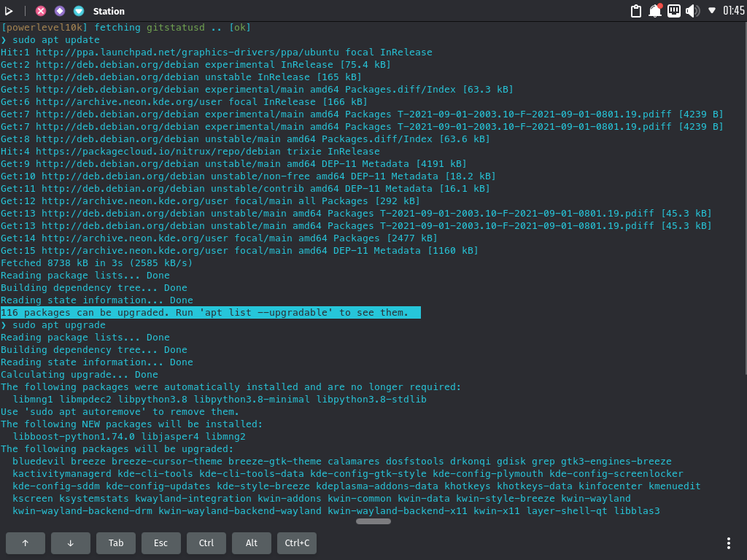The image size is (747, 560).
Task: Click the on-screen keyboard icon in status bar
Action: point(674,11)
